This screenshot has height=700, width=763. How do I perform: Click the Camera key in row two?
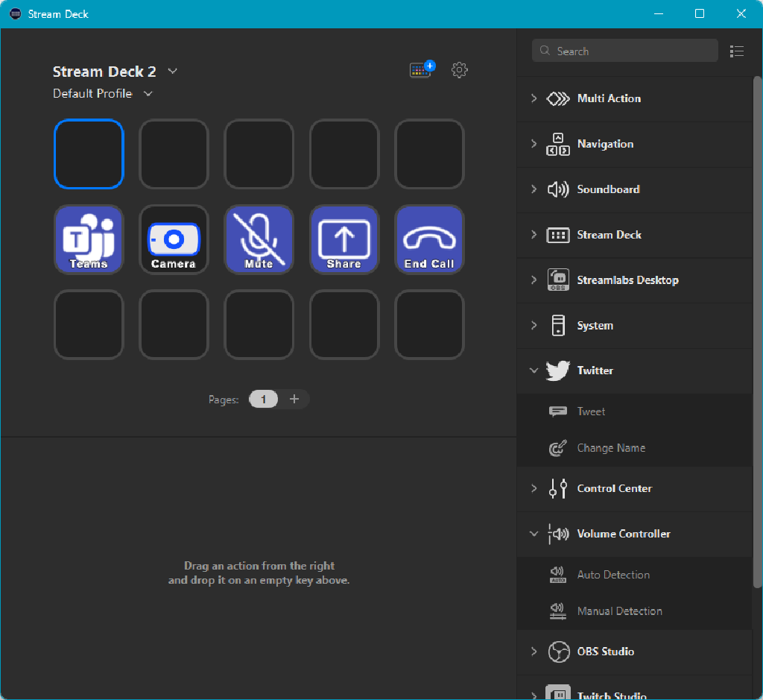[x=174, y=239]
